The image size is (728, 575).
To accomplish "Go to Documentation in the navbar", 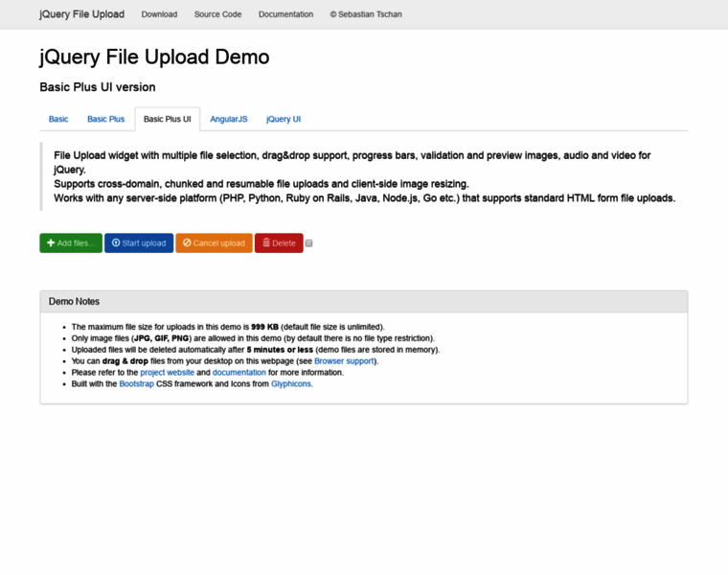I will click(285, 14).
